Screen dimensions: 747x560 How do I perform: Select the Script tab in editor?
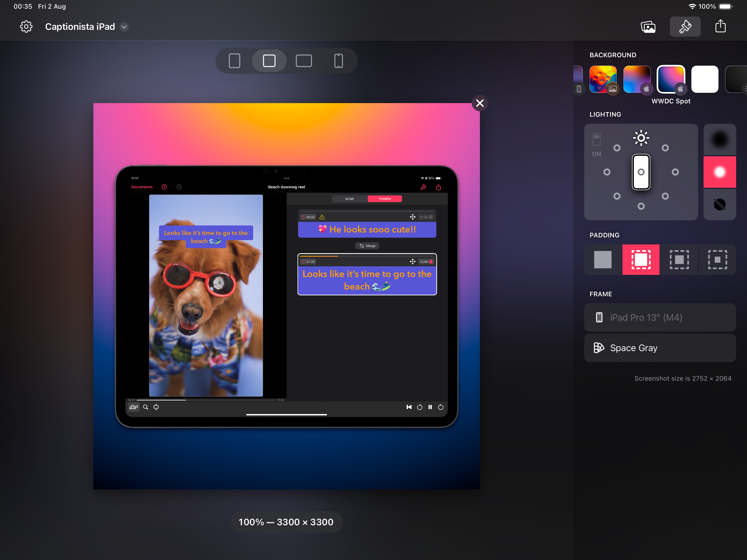(349, 199)
